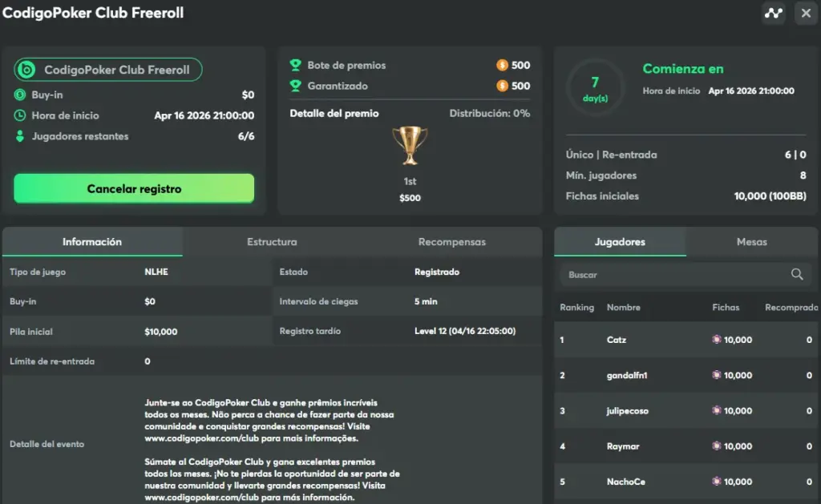Screen dimensions: 821x504
Task: Select player Raymar in the list
Action: [686, 446]
